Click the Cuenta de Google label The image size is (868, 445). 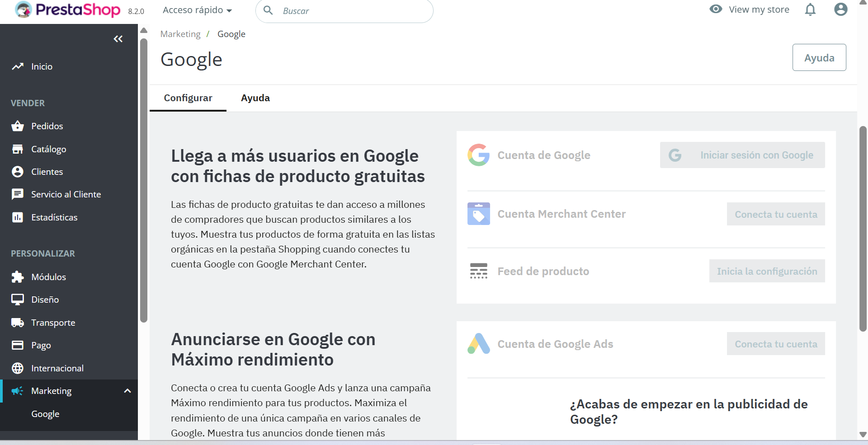pyautogui.click(x=544, y=155)
